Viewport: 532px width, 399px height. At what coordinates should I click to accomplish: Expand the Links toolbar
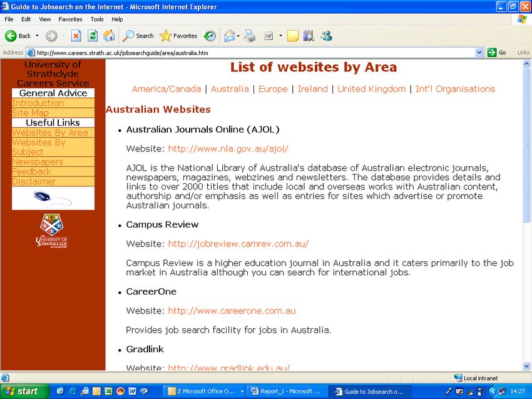tap(523, 53)
